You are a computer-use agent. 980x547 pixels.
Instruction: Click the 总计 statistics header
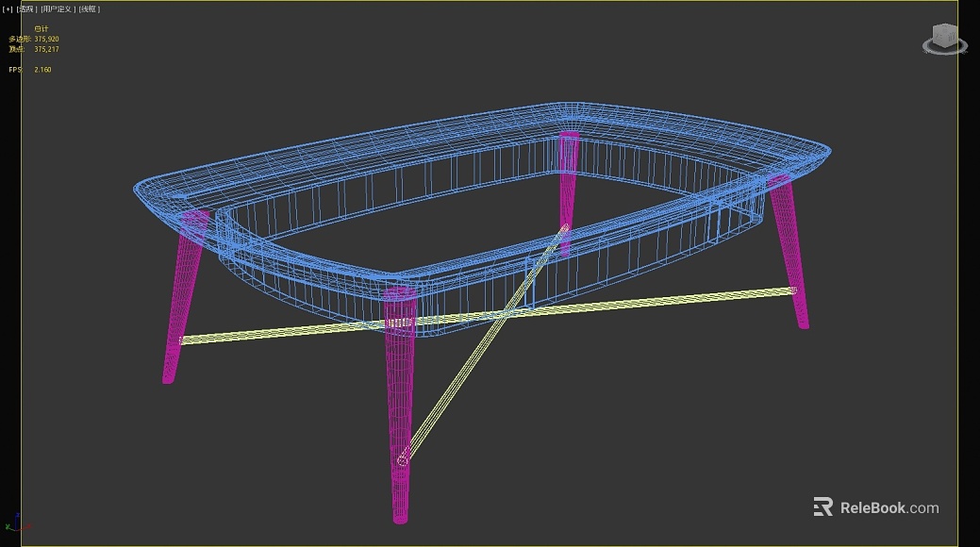42,29
